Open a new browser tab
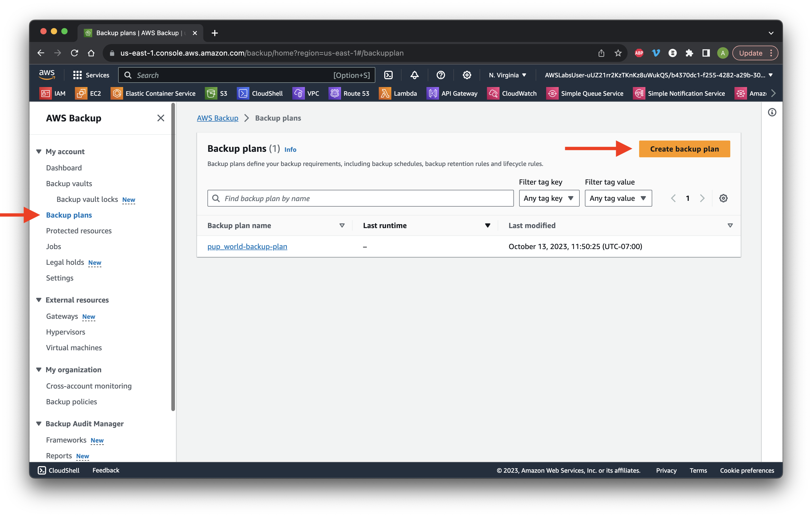 pos(215,33)
